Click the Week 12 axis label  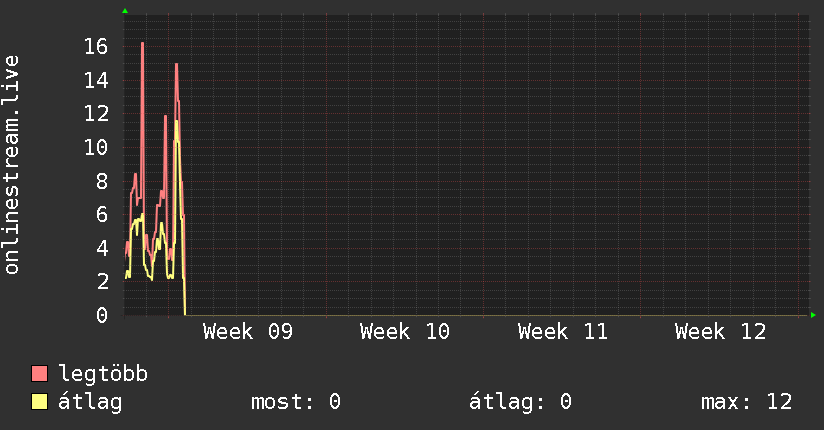point(720,332)
